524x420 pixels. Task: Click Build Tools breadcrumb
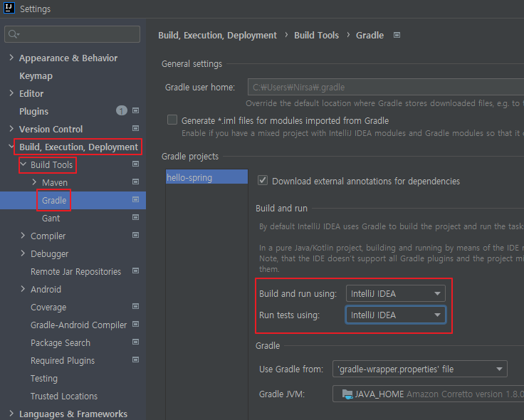(316, 35)
